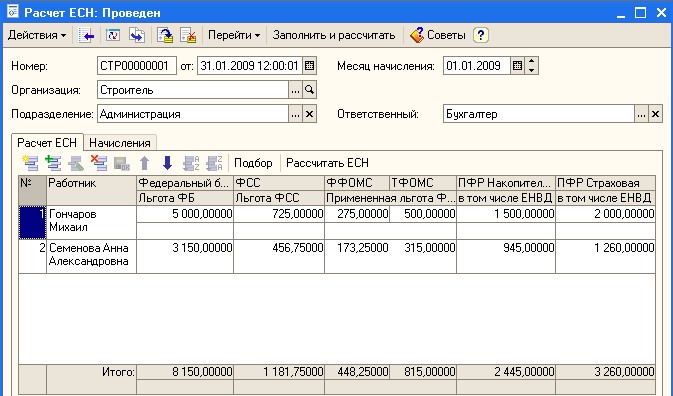
Task: Open Советы tips button
Action: [x=438, y=35]
